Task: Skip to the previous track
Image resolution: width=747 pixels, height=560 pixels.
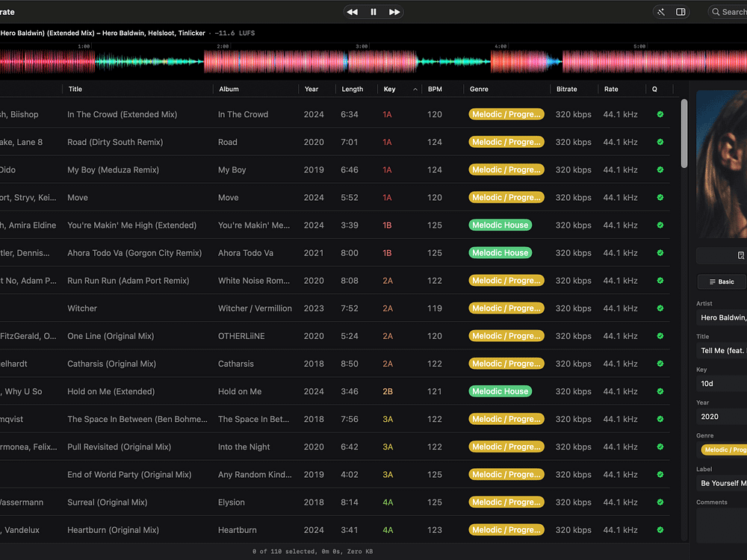Action: coord(352,12)
